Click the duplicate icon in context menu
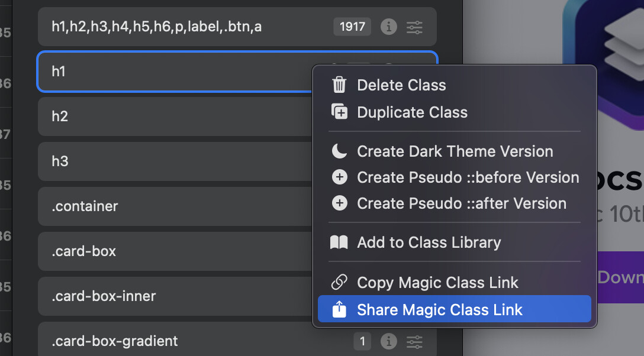This screenshot has height=356, width=644. point(339,112)
